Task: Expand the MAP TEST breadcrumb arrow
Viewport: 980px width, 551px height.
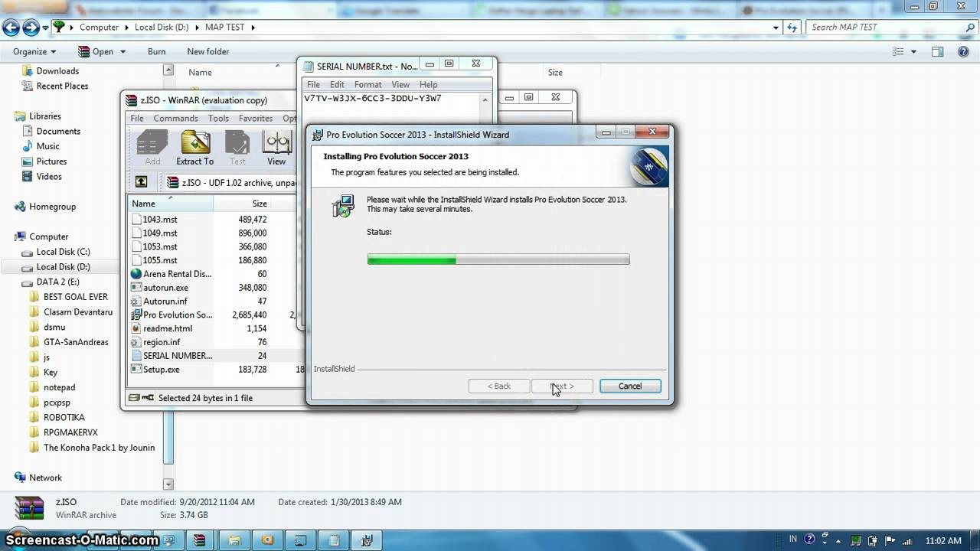Action: point(252,28)
